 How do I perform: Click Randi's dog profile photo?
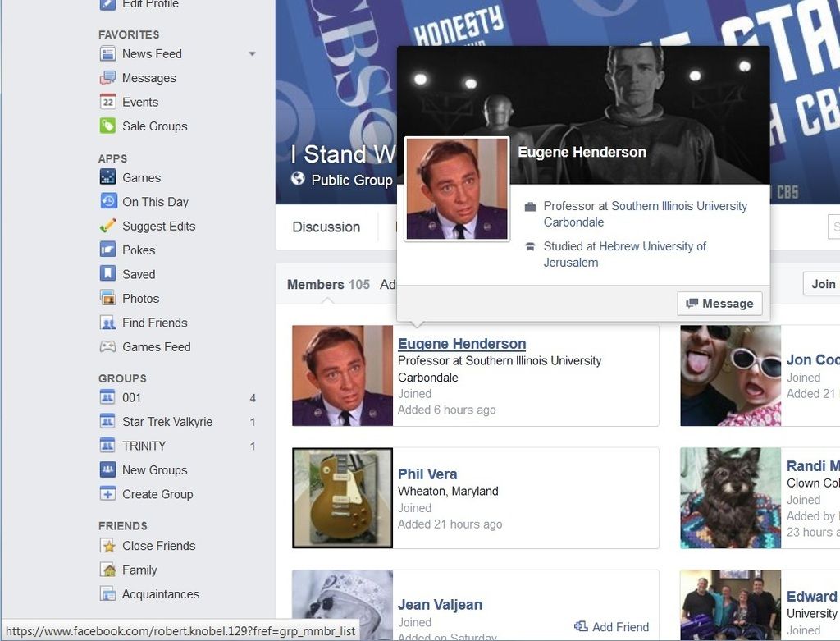click(731, 498)
